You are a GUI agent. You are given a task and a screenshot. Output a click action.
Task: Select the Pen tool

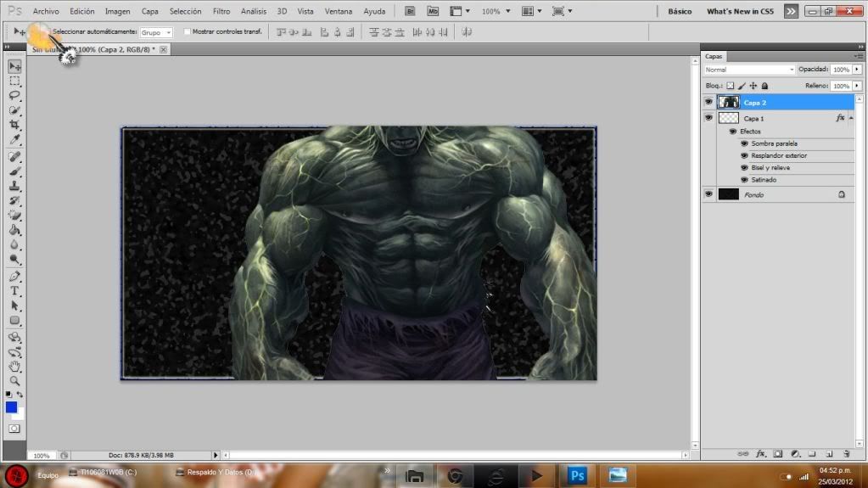(x=15, y=277)
